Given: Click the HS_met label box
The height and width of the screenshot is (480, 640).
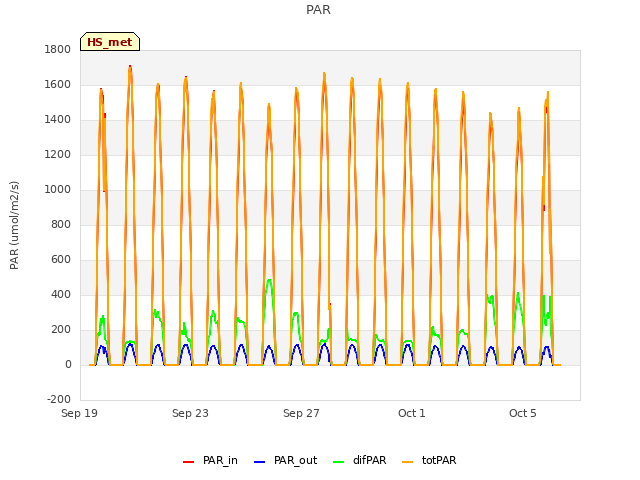Looking at the screenshot, I should [110, 42].
